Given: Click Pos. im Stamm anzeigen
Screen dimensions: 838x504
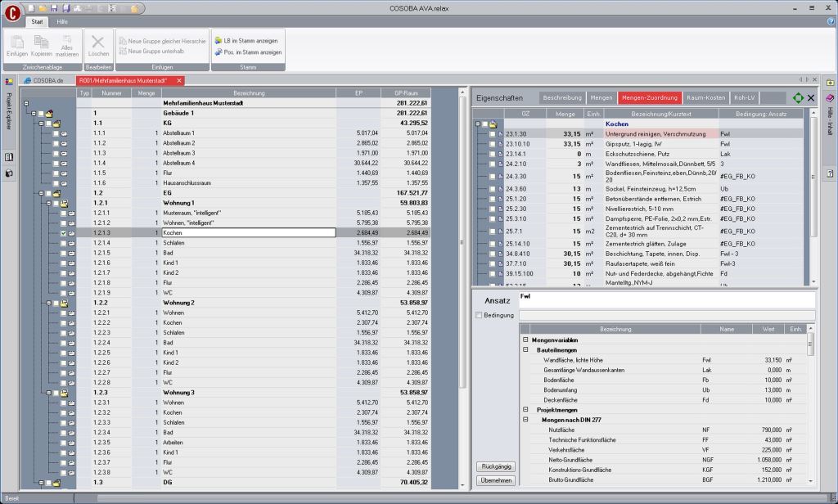Looking at the screenshot, I should tap(249, 52).
